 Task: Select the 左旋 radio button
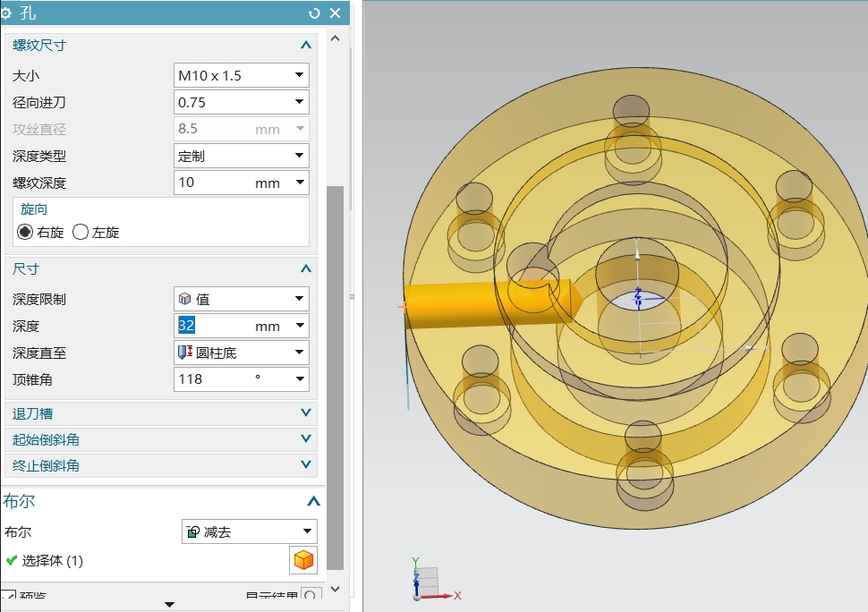tap(81, 233)
